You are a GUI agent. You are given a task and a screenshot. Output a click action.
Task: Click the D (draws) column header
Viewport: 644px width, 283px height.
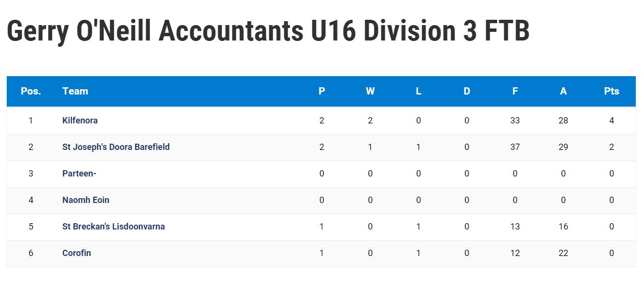[467, 91]
